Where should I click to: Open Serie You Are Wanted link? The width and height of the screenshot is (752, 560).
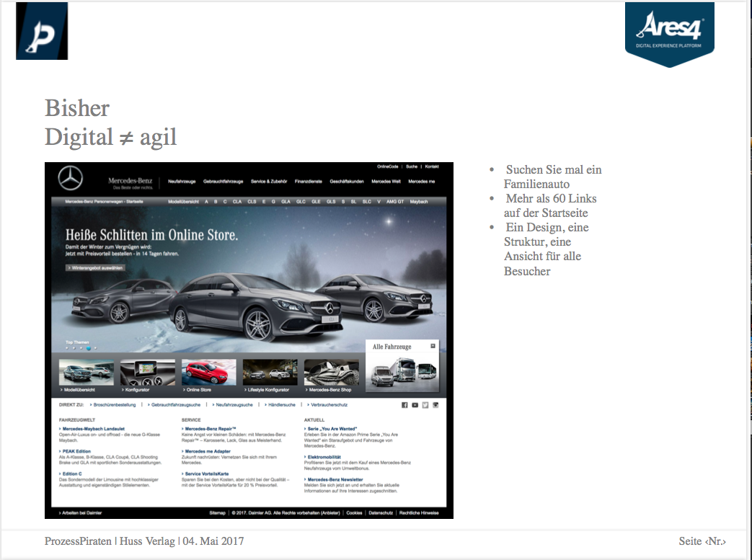pyautogui.click(x=332, y=429)
